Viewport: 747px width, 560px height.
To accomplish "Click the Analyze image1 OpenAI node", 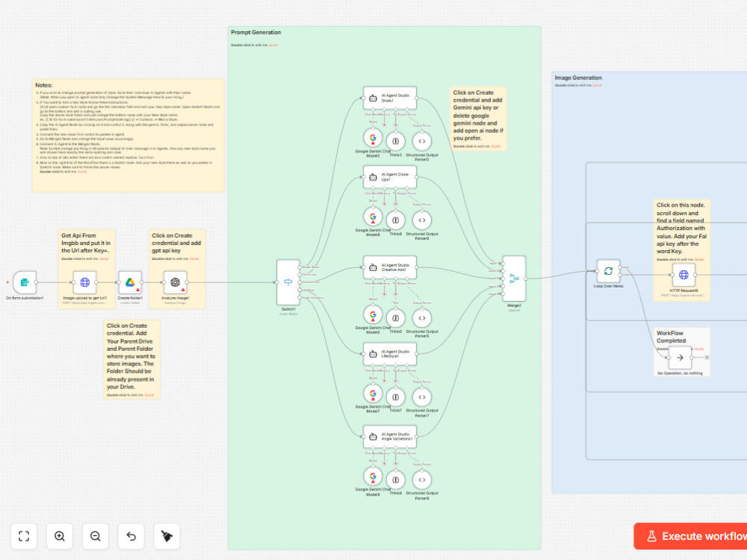I will pos(176,282).
